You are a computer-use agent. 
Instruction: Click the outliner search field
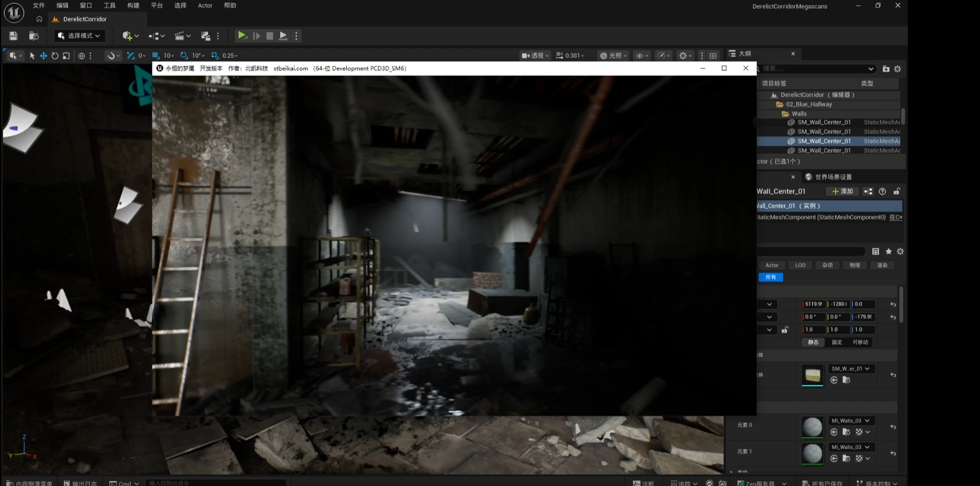(815, 69)
